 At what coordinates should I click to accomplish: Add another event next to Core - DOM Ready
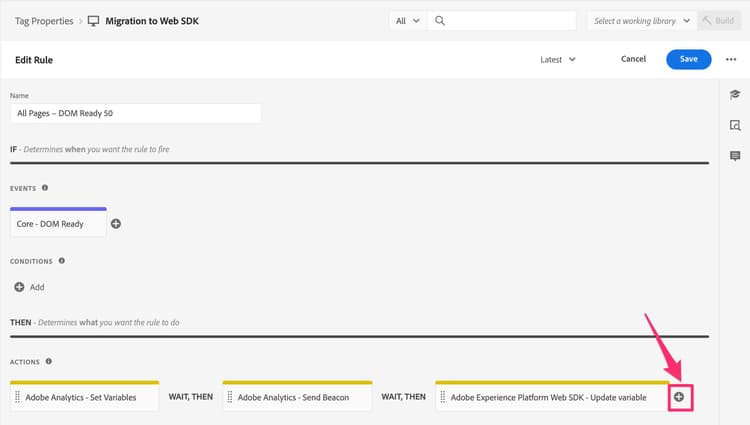click(116, 224)
